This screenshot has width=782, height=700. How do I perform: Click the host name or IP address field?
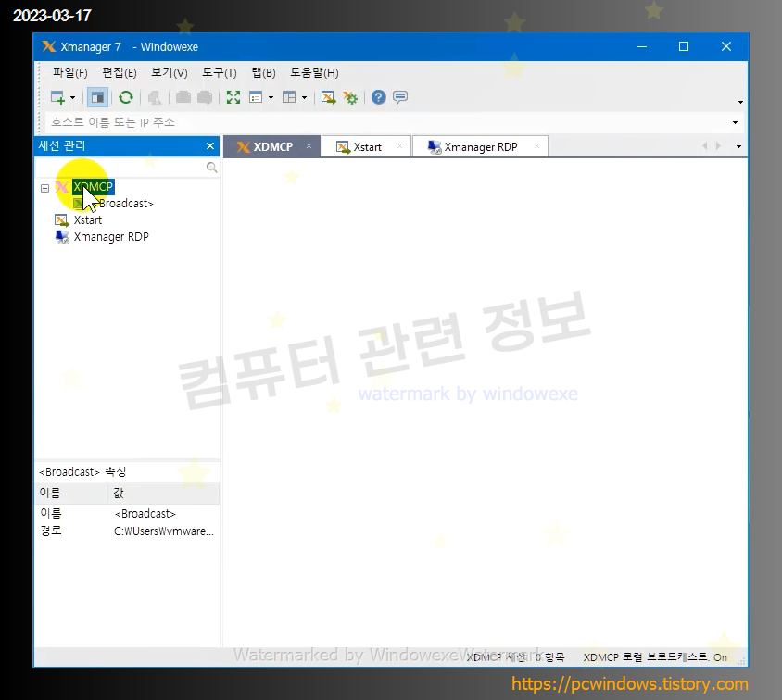tap(386, 122)
